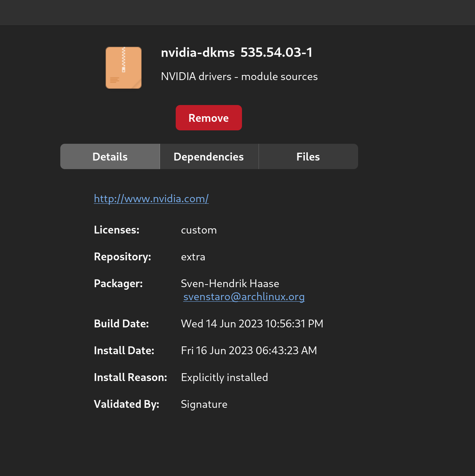Click the Packager: label
The image size is (475, 476).
(118, 283)
